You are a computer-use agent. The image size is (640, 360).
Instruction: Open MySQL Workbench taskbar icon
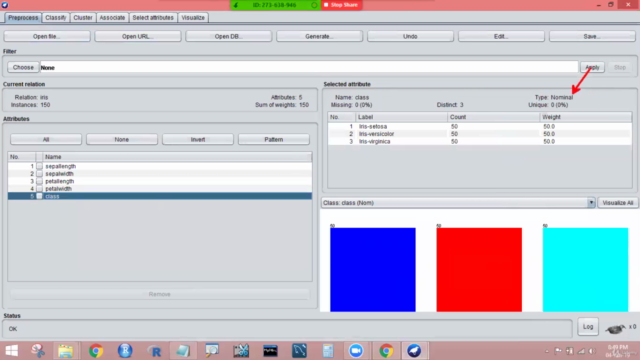point(299,351)
